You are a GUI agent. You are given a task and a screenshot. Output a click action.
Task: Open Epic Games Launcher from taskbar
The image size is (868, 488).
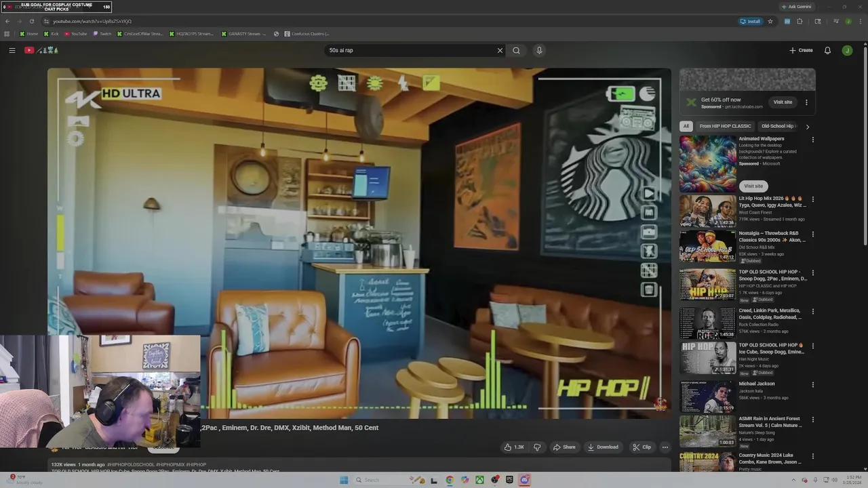pos(509,480)
